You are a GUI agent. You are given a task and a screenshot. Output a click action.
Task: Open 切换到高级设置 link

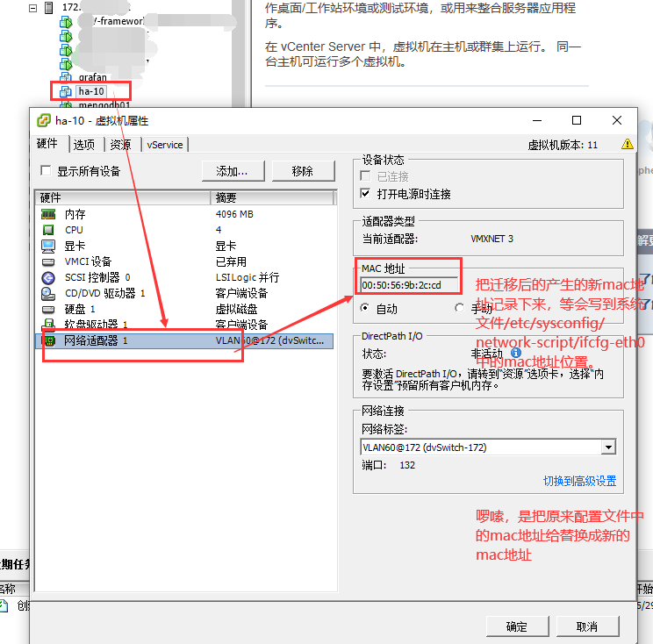click(579, 481)
